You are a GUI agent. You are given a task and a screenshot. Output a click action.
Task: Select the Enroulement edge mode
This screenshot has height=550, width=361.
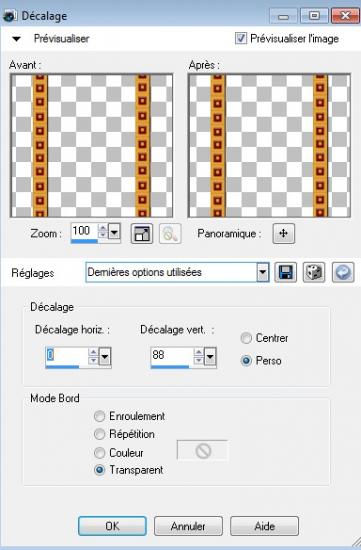(99, 416)
